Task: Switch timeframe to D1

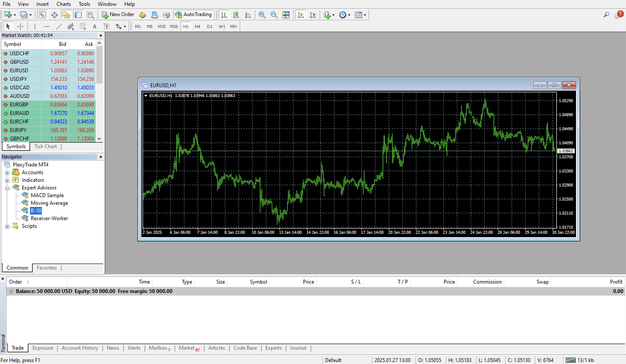Action: pos(210,27)
